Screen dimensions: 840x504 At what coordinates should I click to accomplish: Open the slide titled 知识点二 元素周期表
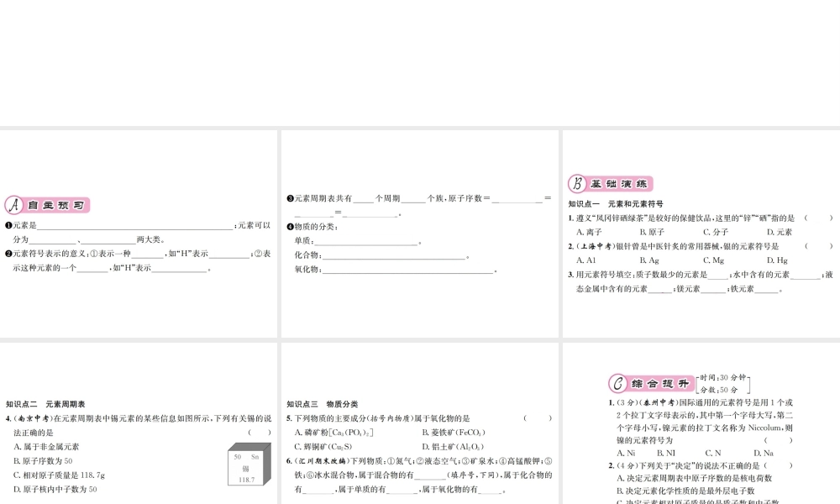(139, 423)
